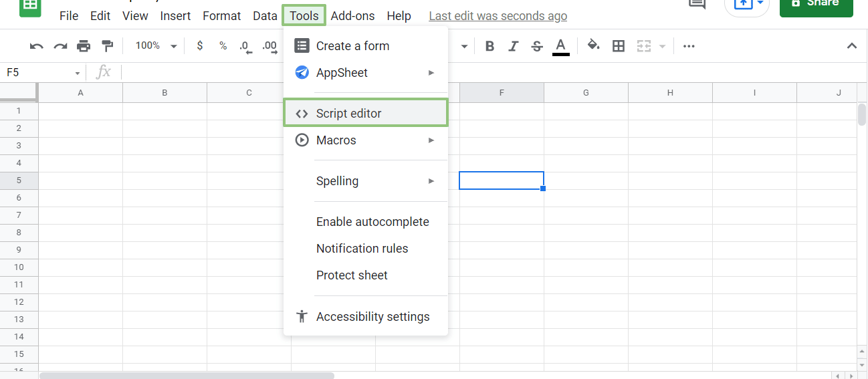Open the name box dropdown arrow

click(x=78, y=73)
